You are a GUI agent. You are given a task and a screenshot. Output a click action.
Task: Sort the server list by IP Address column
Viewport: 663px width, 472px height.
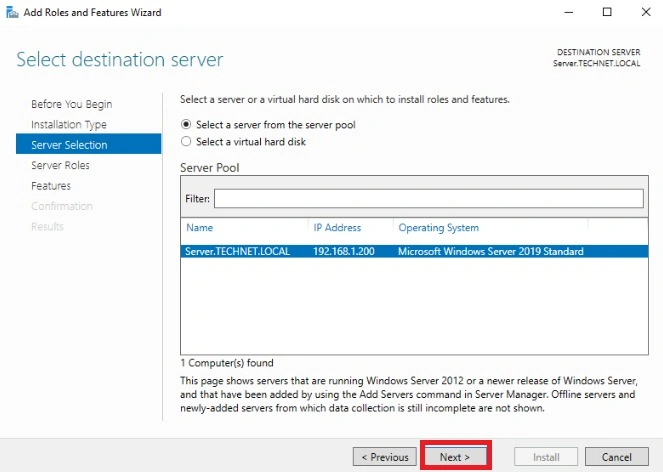click(x=337, y=228)
